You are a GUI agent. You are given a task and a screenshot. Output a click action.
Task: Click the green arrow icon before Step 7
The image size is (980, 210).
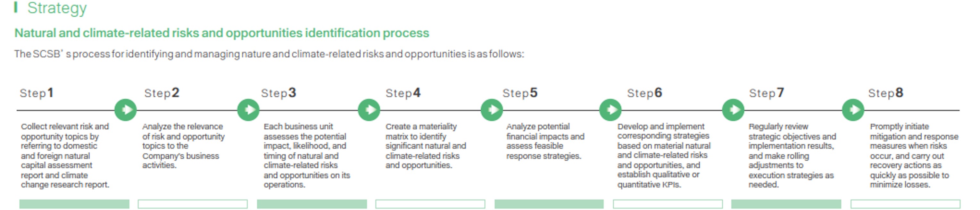[x=733, y=110]
